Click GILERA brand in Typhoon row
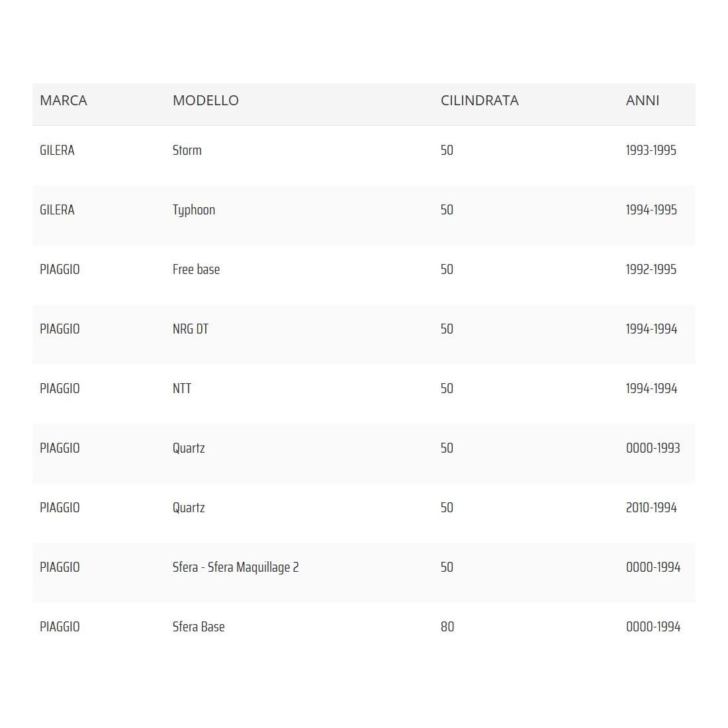This screenshot has width=728, height=728. (x=57, y=210)
